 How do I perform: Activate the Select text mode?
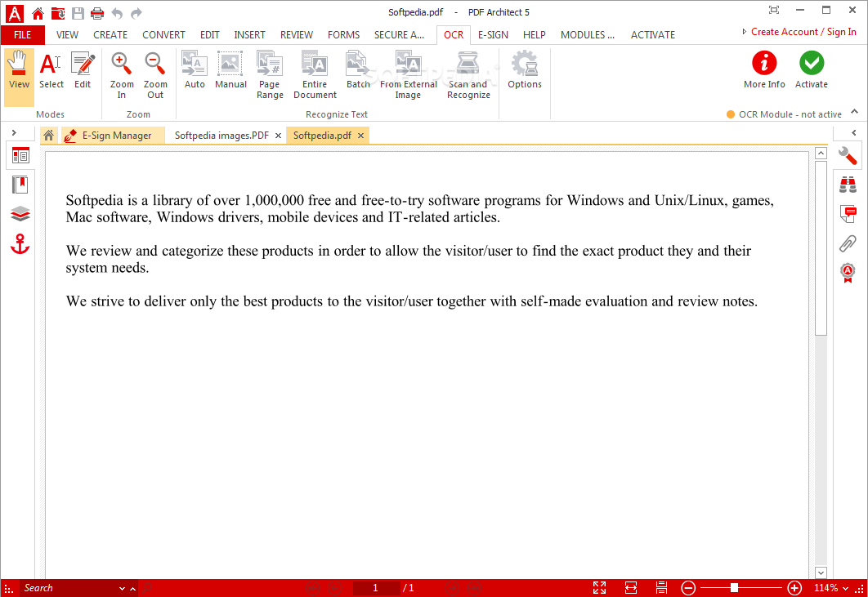[51, 71]
